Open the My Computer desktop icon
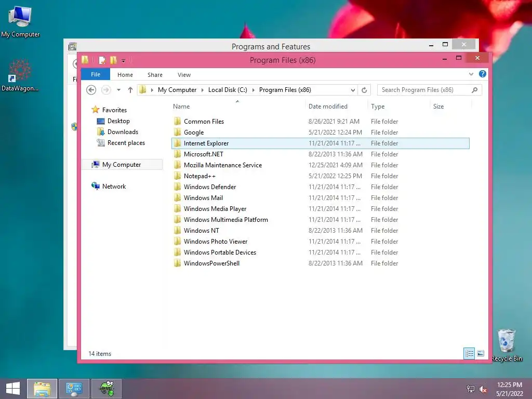This screenshot has height=399, width=532. (20, 21)
